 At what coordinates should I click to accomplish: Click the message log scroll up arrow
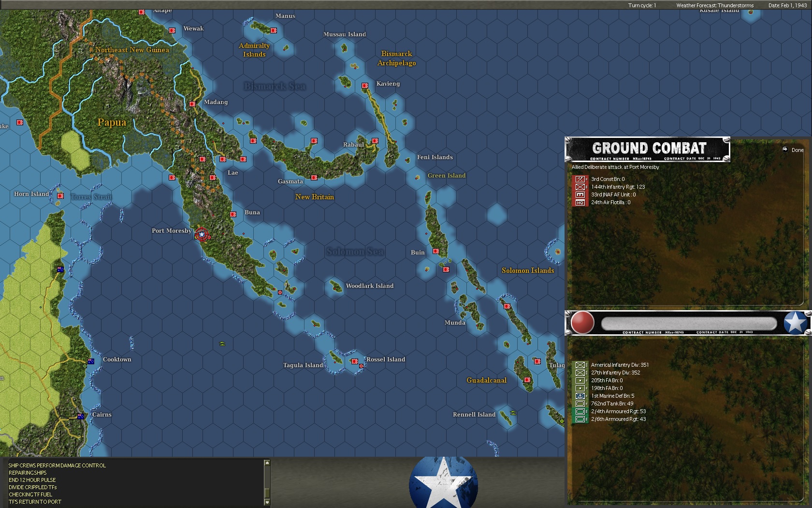(x=267, y=463)
